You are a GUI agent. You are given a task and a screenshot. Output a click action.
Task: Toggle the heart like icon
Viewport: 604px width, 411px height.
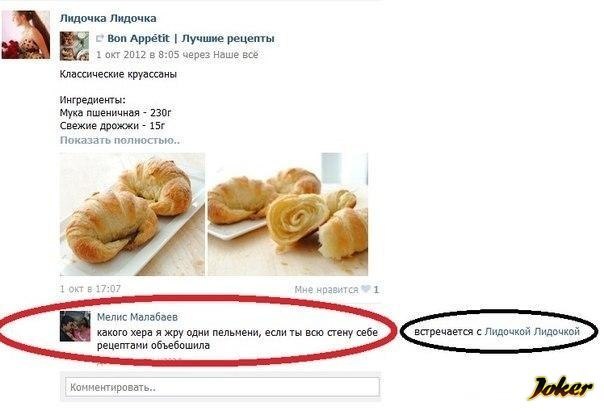coord(366,289)
